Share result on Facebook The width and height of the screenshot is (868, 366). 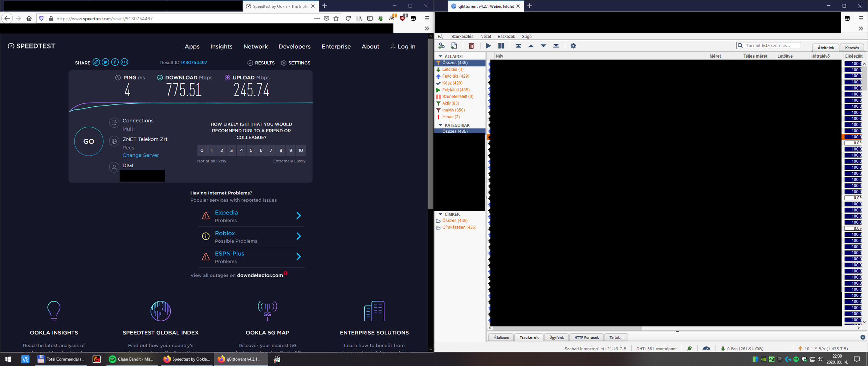pyautogui.click(x=115, y=62)
